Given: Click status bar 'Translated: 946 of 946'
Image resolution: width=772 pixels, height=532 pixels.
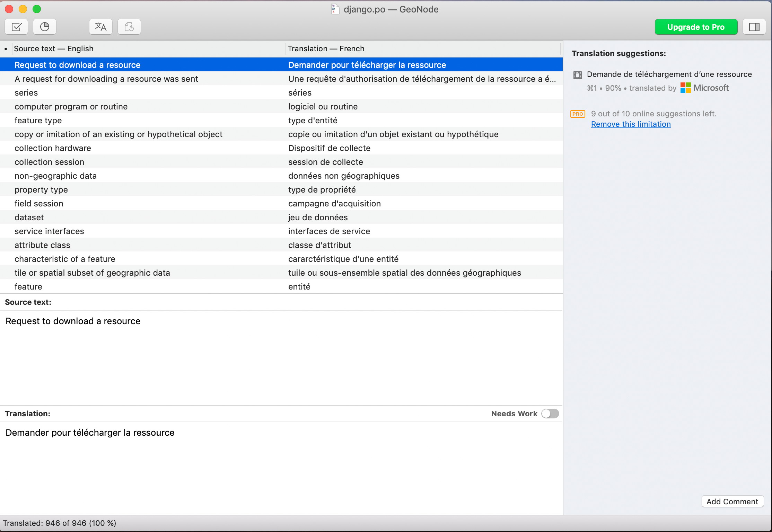Looking at the screenshot, I should pos(60,523).
